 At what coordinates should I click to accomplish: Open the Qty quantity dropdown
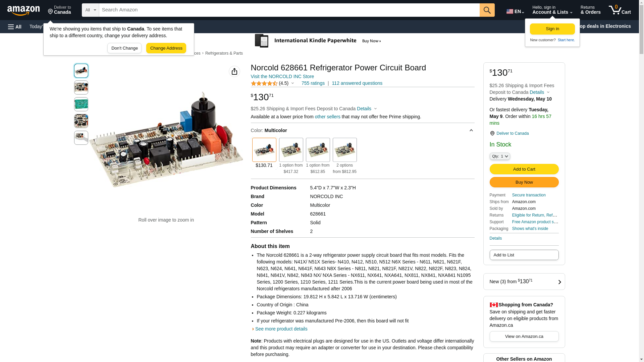click(499, 156)
